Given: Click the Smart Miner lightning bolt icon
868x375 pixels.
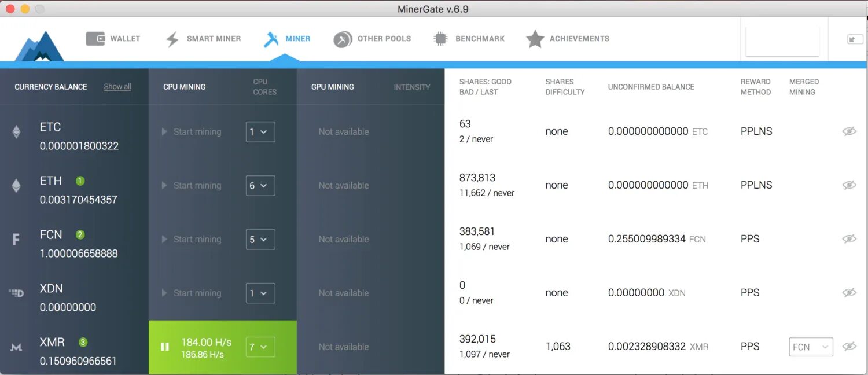Looking at the screenshot, I should pos(172,39).
